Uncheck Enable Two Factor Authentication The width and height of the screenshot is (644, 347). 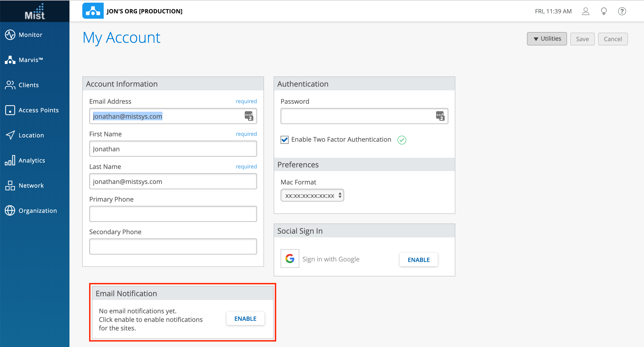[285, 140]
